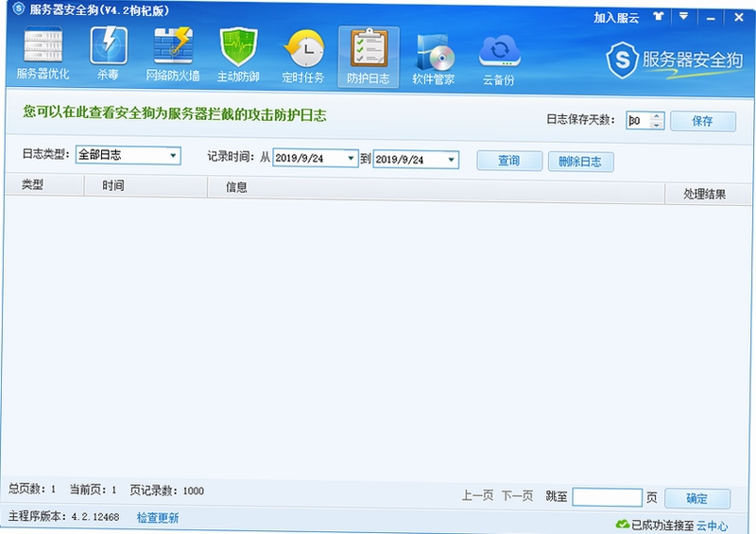The image size is (756, 534).
Task: Open the start date 2019/9/24 picker after 从
Action: 351,158
